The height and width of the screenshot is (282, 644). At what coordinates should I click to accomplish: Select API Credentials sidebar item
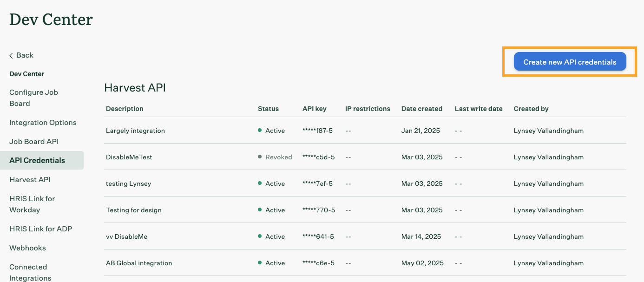tap(37, 160)
